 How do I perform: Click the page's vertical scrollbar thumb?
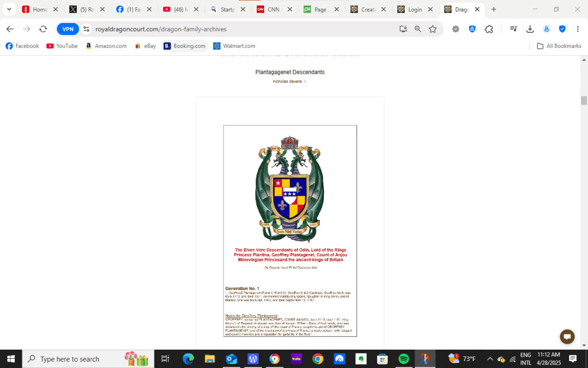coord(584,101)
